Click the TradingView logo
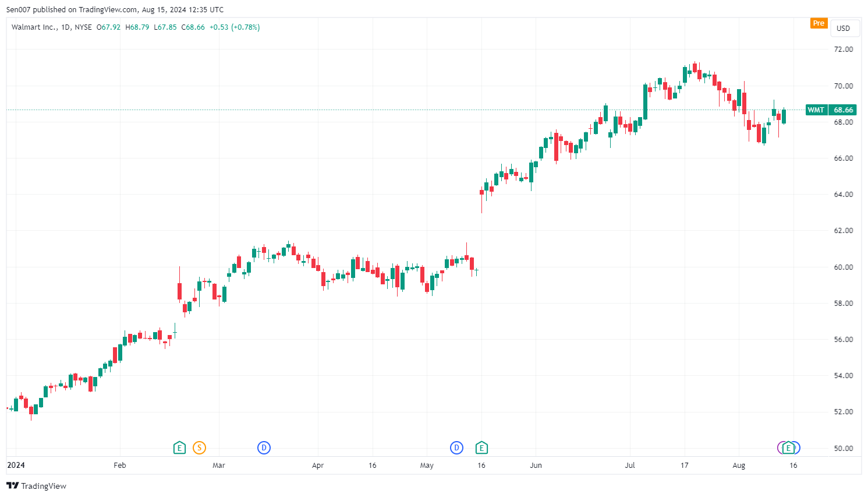Screen dimensions: 868x497 [x=36, y=486]
